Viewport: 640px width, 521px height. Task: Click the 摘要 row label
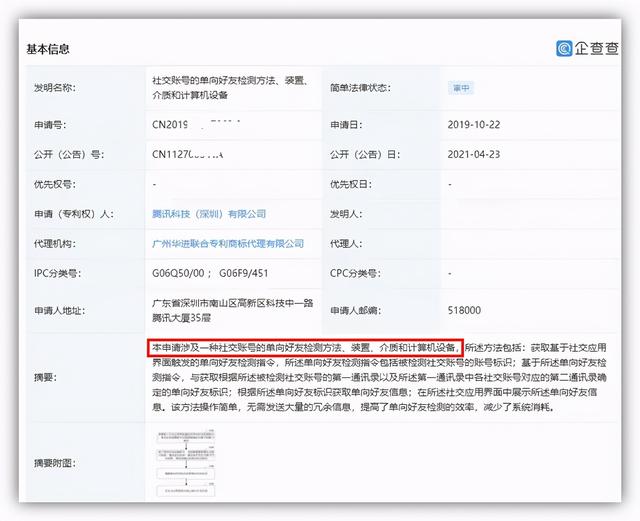click(x=45, y=378)
